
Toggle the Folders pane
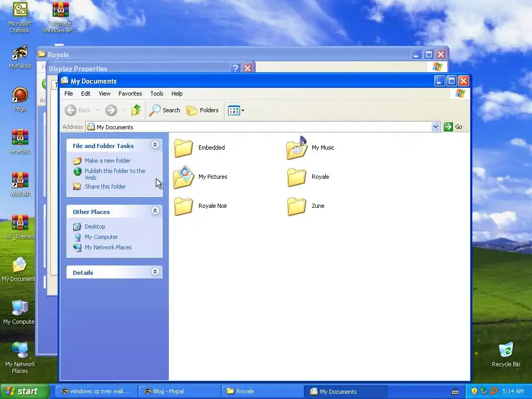203,110
